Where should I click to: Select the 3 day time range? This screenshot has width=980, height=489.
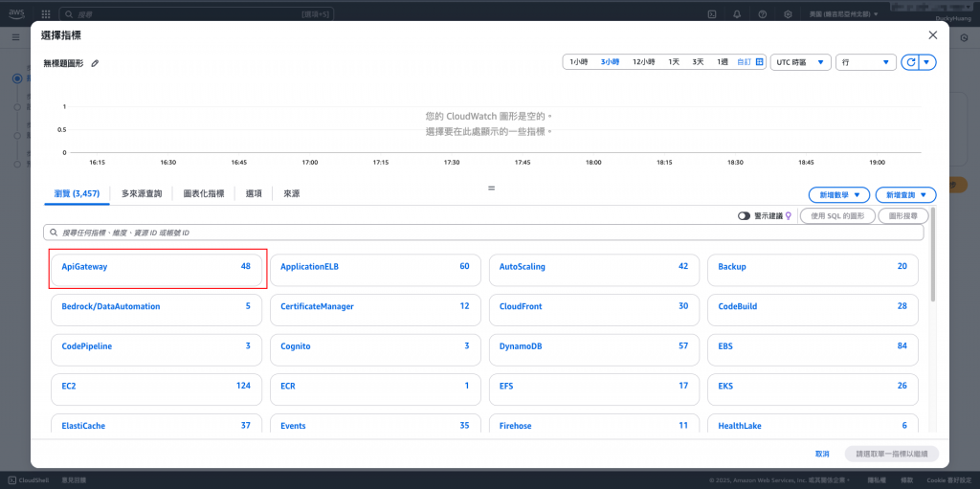click(698, 62)
